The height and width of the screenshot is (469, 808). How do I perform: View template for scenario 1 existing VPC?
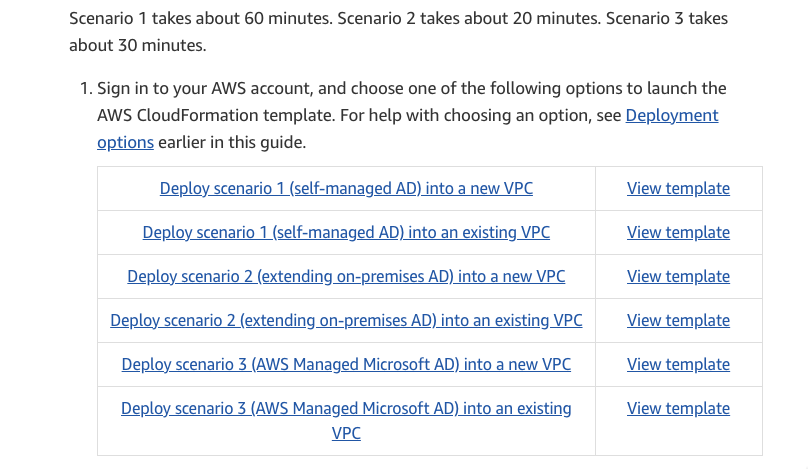point(678,232)
